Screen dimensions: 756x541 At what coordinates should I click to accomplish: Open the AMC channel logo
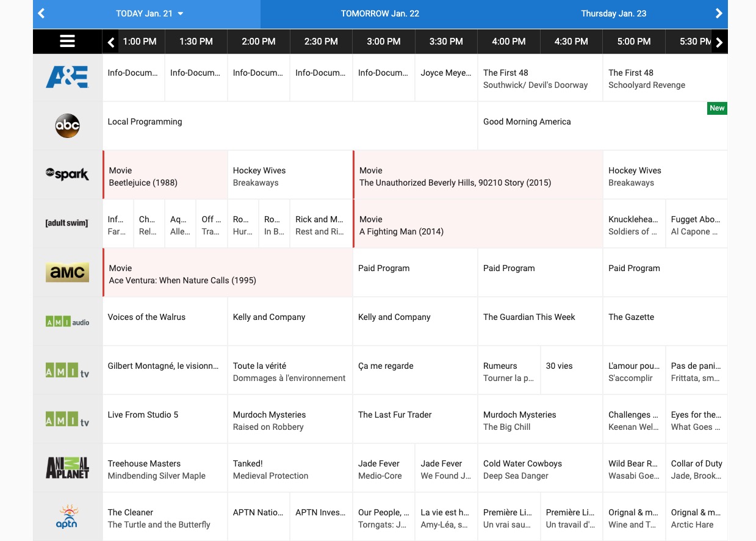[67, 272]
